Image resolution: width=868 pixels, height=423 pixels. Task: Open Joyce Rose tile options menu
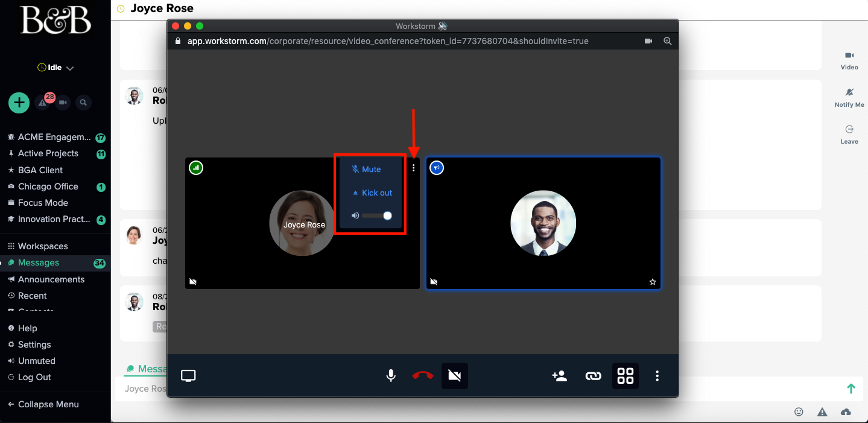[x=413, y=168]
